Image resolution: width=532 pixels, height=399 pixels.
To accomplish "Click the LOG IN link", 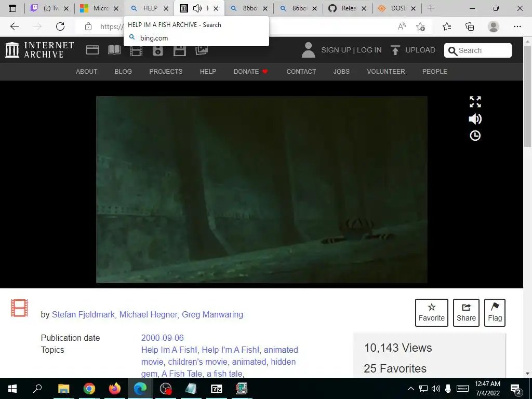I will click(369, 50).
